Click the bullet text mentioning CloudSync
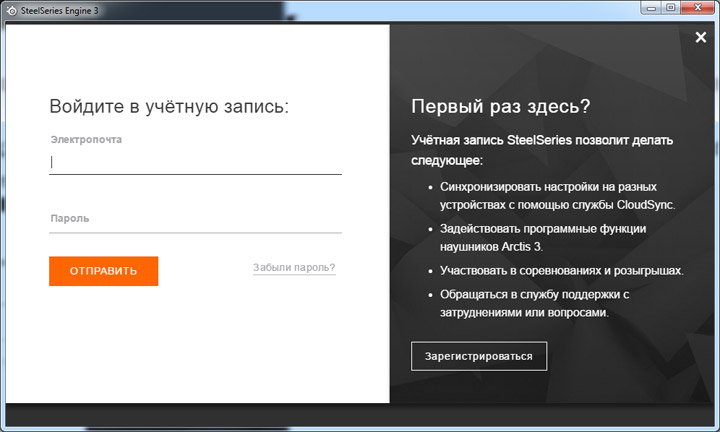 pyautogui.click(x=557, y=196)
